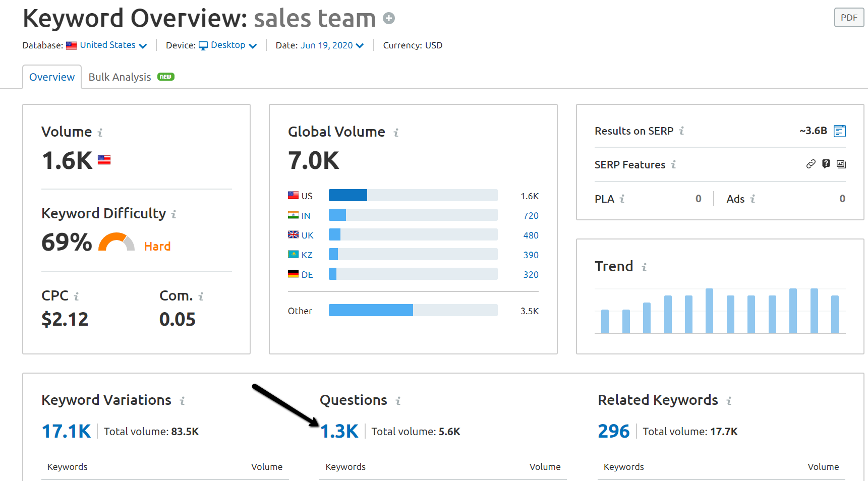This screenshot has height=481, width=868.
Task: Open the Results on SERP page icon
Action: click(839, 131)
